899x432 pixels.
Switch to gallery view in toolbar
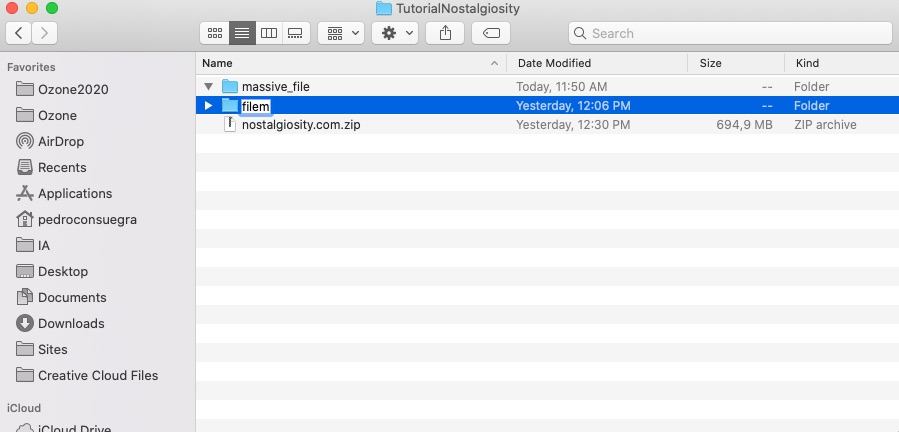point(294,33)
